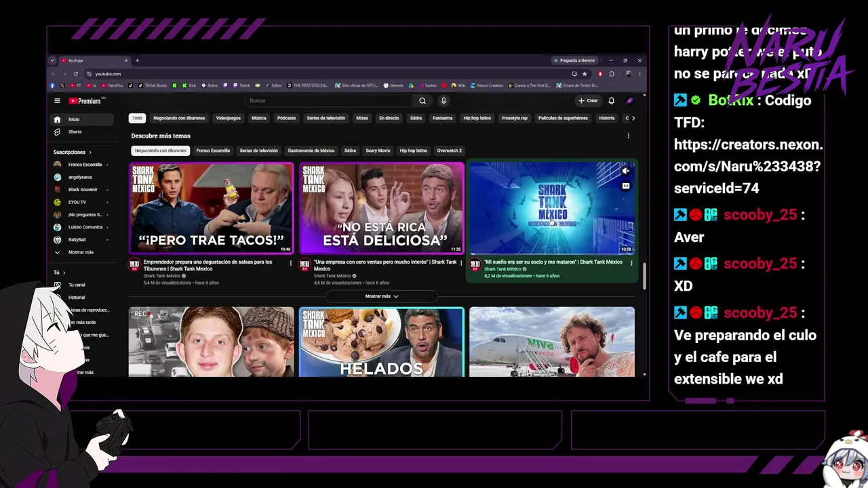Open 'Emprendedor prepara una degustación de salsas' video title
Screen dimensions: 868x488
point(208,265)
